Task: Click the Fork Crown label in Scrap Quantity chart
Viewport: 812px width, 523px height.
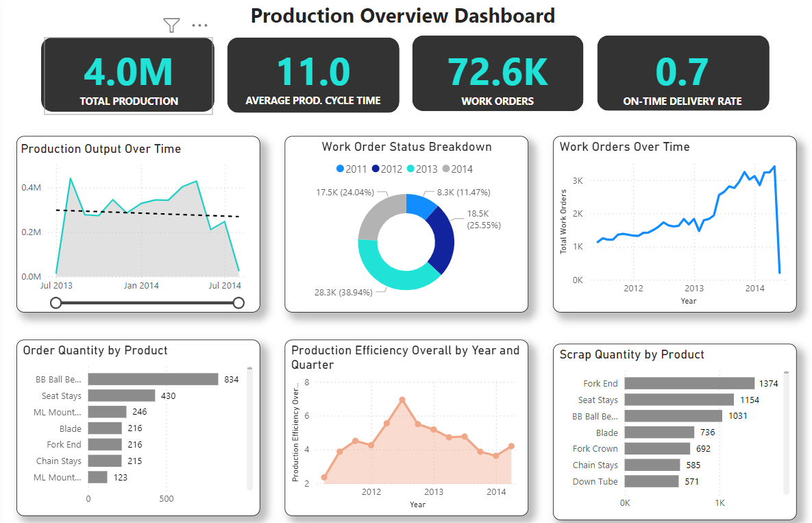Action: click(x=595, y=448)
